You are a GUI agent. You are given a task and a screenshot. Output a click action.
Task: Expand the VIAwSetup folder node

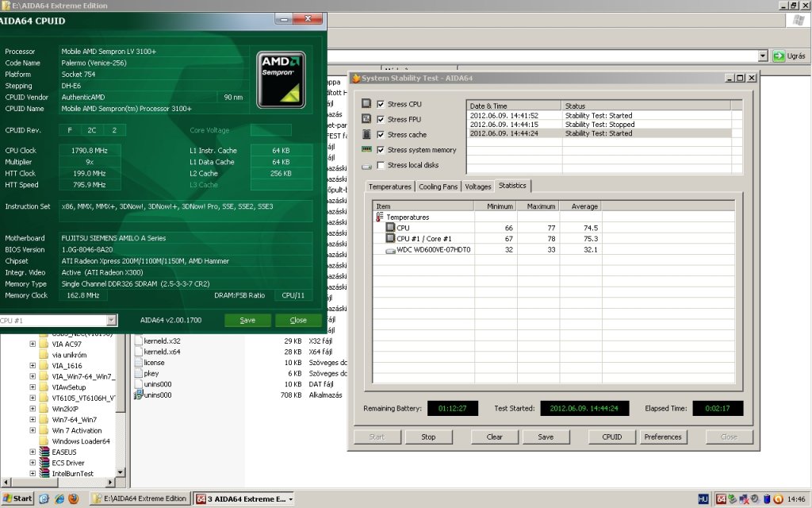pos(33,387)
